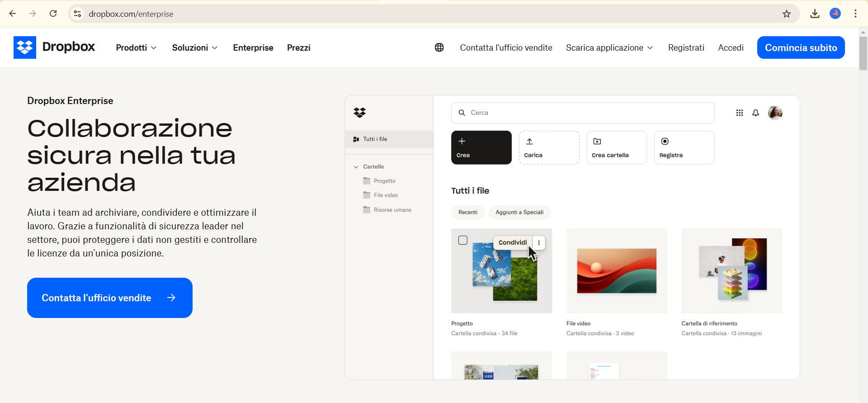This screenshot has width=868, height=403.
Task: Click the magnifier icon in Cerca field
Action: click(462, 113)
